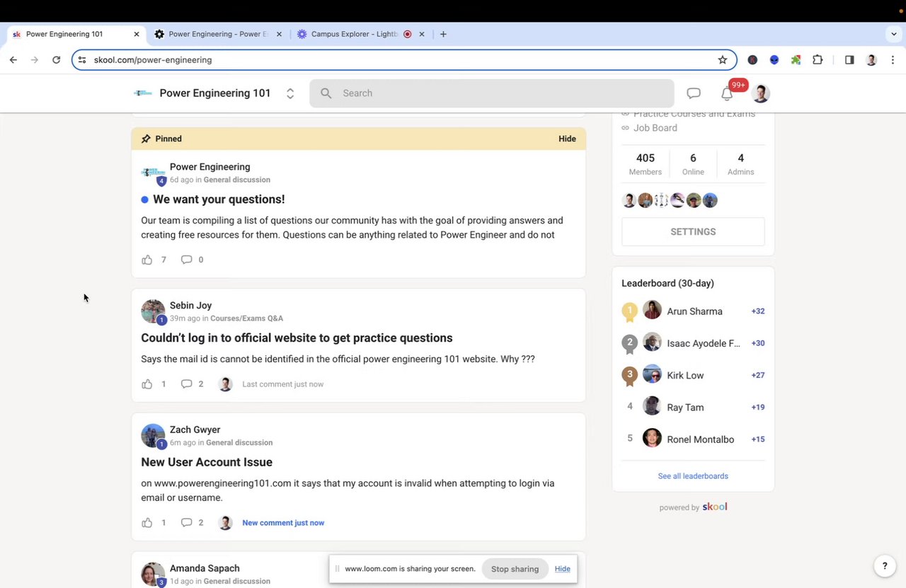
Task: Click Kirk Low's leaderboard avatar
Action: (x=652, y=375)
